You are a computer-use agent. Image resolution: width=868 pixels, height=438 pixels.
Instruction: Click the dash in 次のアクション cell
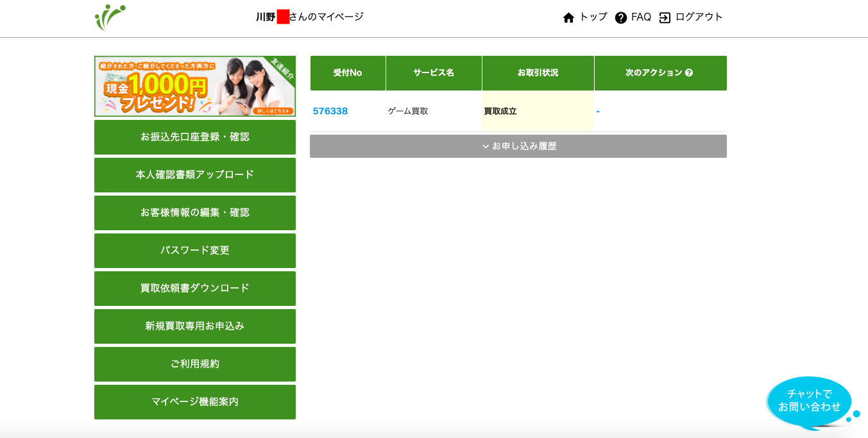pyautogui.click(x=598, y=112)
